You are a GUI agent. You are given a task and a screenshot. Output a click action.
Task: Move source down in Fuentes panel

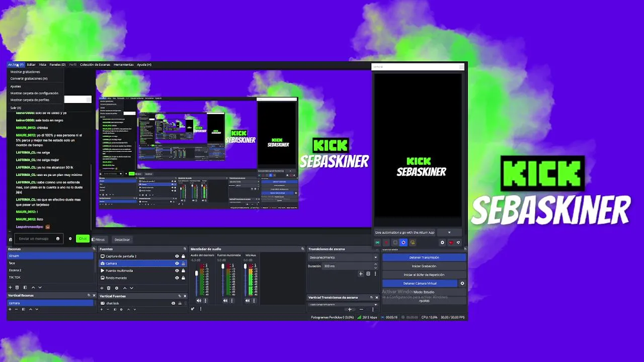pyautogui.click(x=131, y=288)
